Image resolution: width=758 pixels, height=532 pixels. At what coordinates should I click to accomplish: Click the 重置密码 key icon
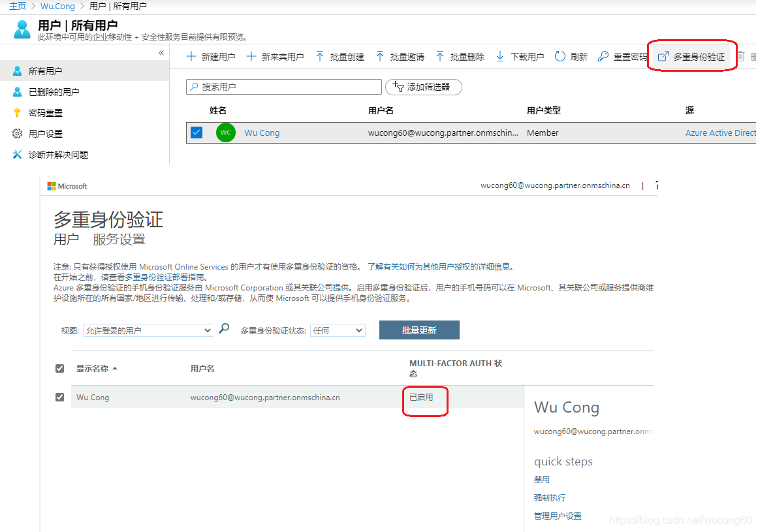click(x=603, y=57)
